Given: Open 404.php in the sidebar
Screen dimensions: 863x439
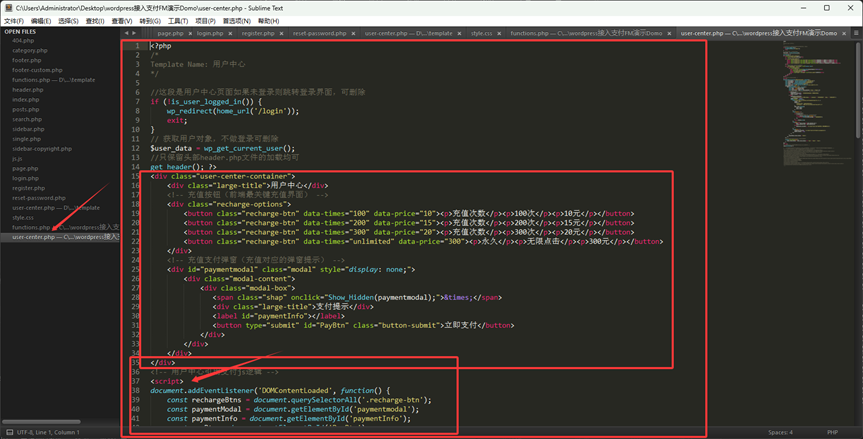Looking at the screenshot, I should [23, 41].
